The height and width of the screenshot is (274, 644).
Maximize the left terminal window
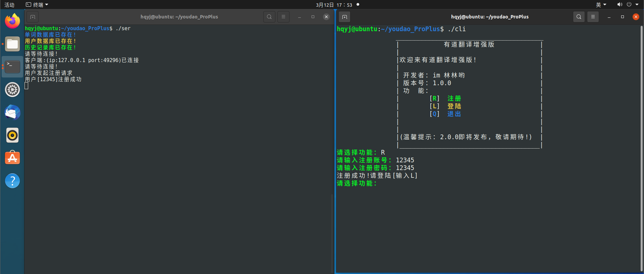313,17
